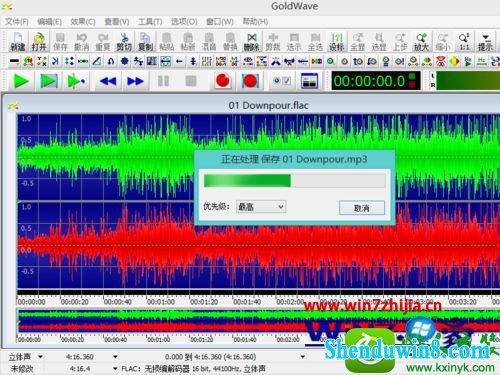Viewport: 500px width, 375px height.
Task: Click the 01 Downpour.flac window title
Action: pos(268,105)
